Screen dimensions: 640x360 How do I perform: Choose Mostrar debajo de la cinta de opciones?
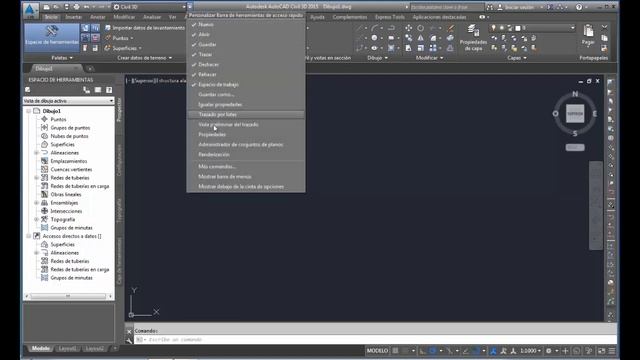tap(246, 187)
